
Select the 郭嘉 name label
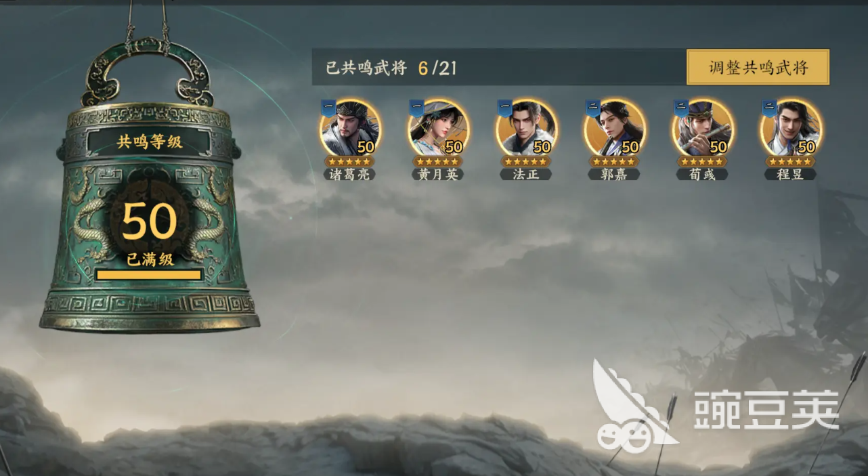click(x=614, y=175)
